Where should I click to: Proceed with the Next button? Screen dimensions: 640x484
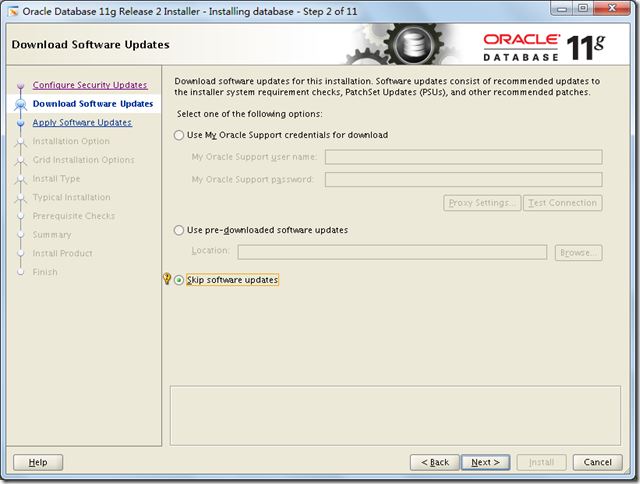[x=485, y=462]
